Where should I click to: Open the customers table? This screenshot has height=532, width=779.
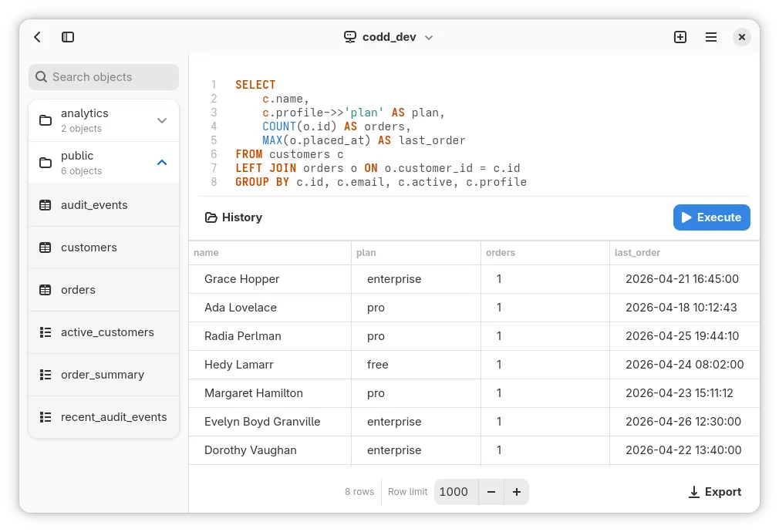coord(104,247)
